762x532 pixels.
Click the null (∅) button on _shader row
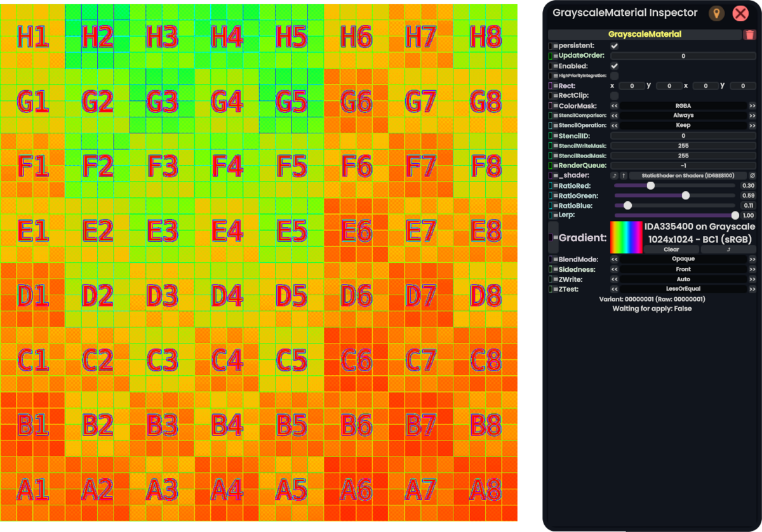tap(752, 176)
